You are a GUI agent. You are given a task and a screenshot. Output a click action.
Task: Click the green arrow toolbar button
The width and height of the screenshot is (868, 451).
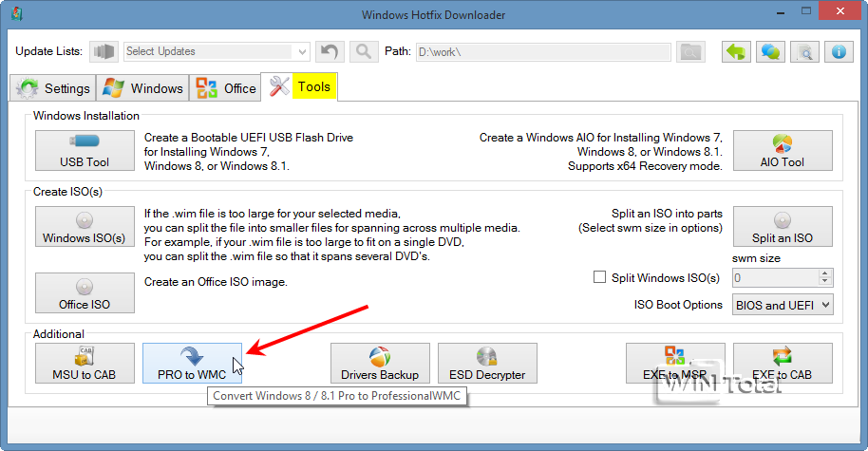coord(736,52)
